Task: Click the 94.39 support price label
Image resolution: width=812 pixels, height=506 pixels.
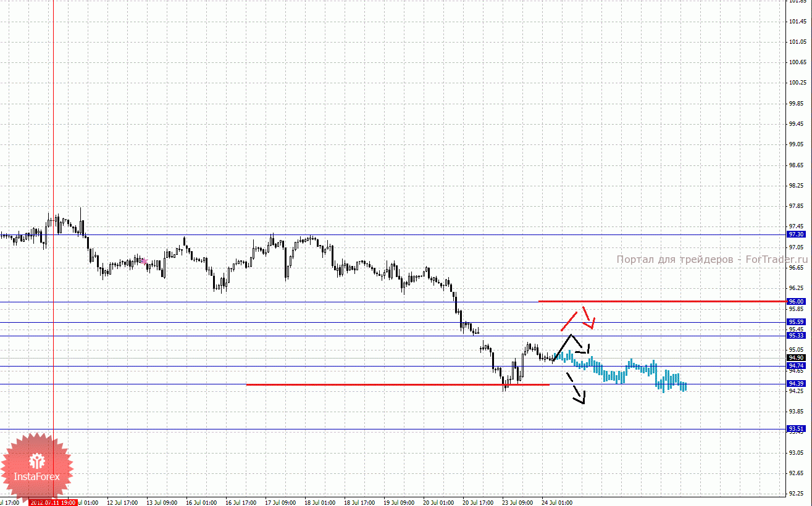Action: pyautogui.click(x=796, y=384)
